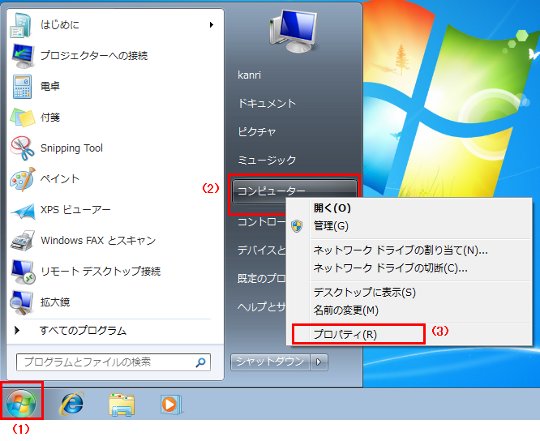Open the shutdown options arrow
Image resolution: width=540 pixels, height=441 pixels.
pos(319,362)
